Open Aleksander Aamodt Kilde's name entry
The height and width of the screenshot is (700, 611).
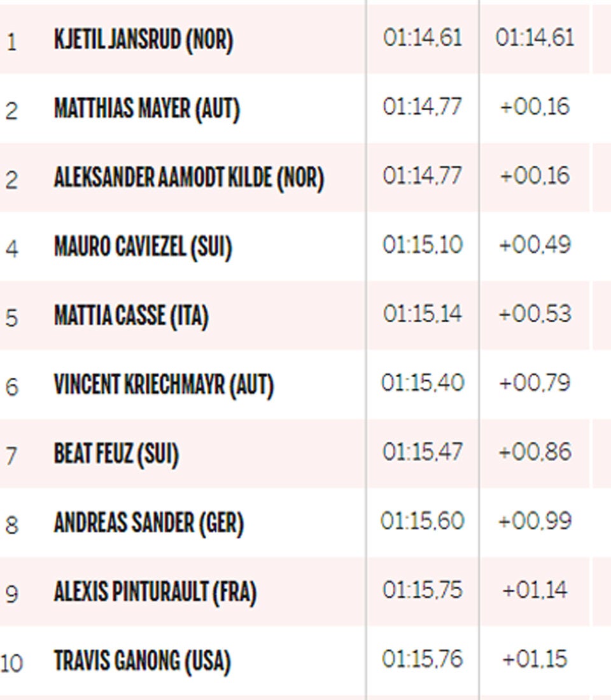pyautogui.click(x=188, y=178)
